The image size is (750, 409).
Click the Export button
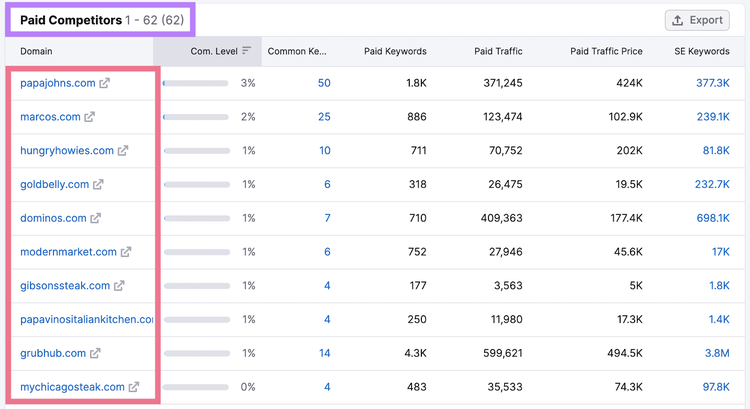point(697,20)
